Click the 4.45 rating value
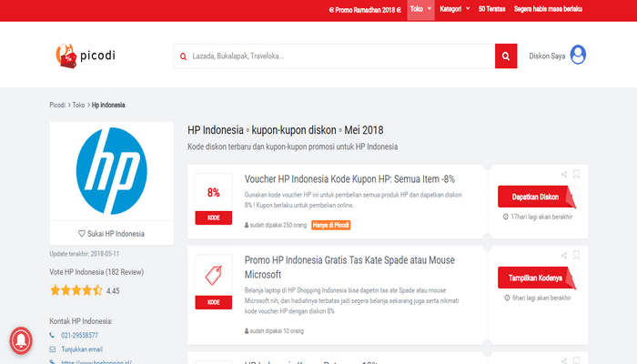This screenshot has width=637, height=364. pos(113,291)
